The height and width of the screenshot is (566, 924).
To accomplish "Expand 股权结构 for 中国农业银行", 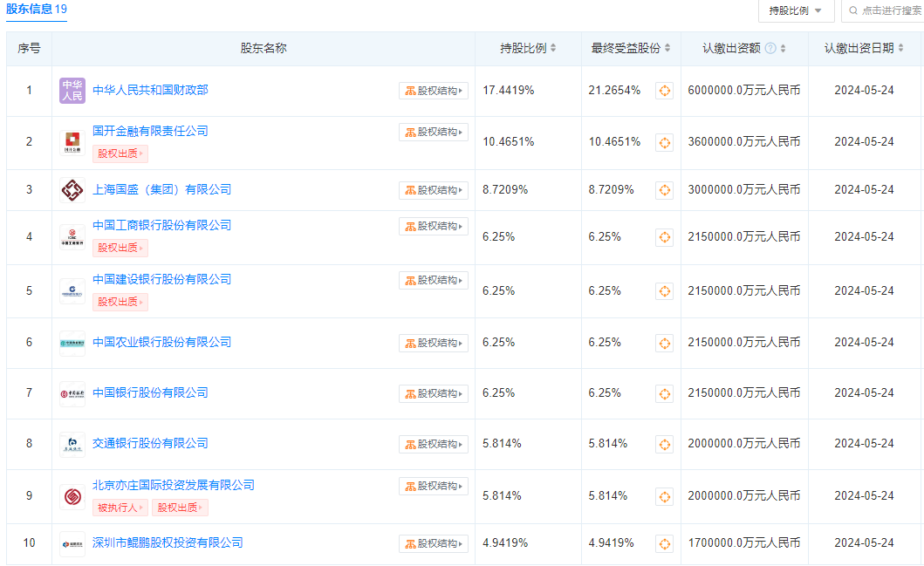I will 434,344.
